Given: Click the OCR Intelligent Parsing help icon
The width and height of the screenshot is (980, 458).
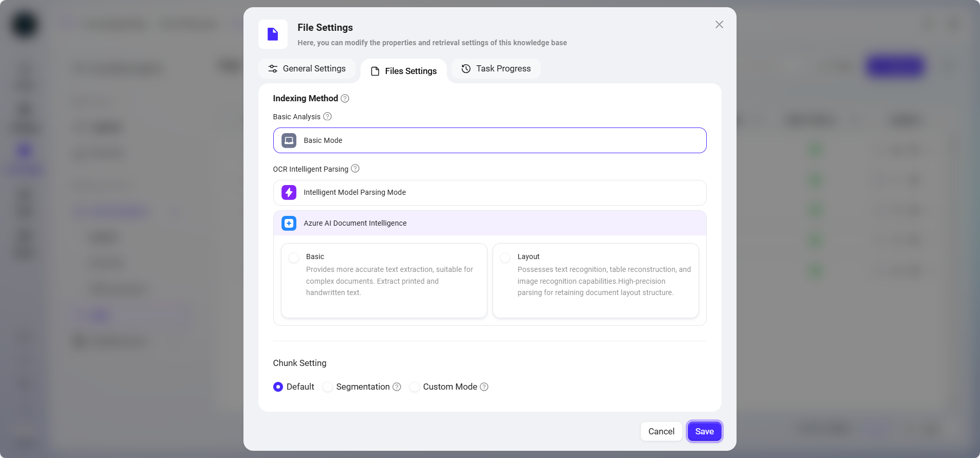Looking at the screenshot, I should (x=355, y=169).
